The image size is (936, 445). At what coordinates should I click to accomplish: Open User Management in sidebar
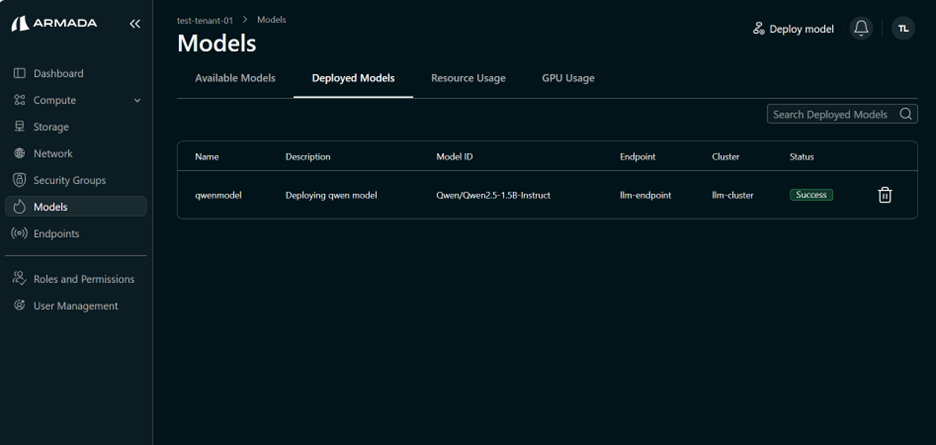pyautogui.click(x=75, y=306)
